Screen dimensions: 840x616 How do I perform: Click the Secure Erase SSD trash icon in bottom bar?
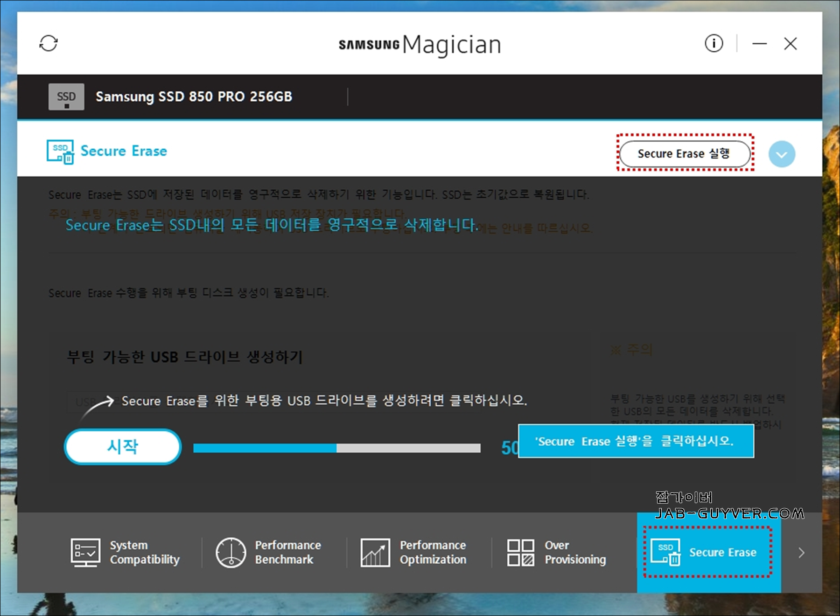tap(665, 553)
